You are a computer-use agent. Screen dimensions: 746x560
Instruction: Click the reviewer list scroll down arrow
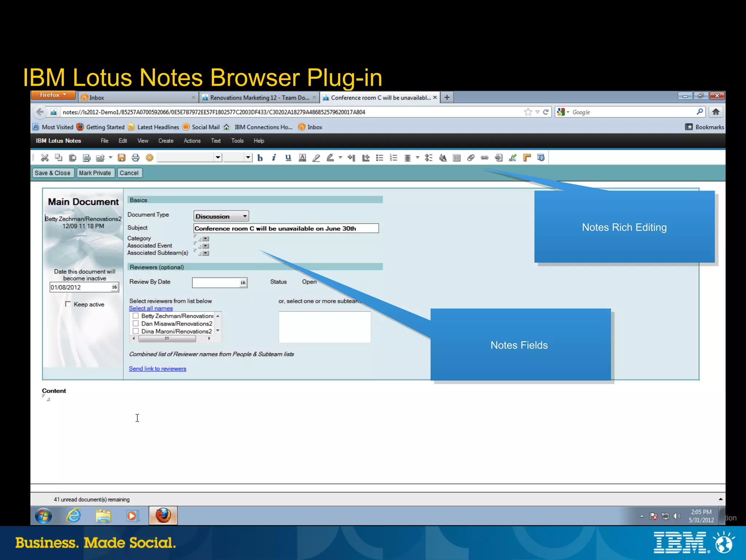click(218, 331)
